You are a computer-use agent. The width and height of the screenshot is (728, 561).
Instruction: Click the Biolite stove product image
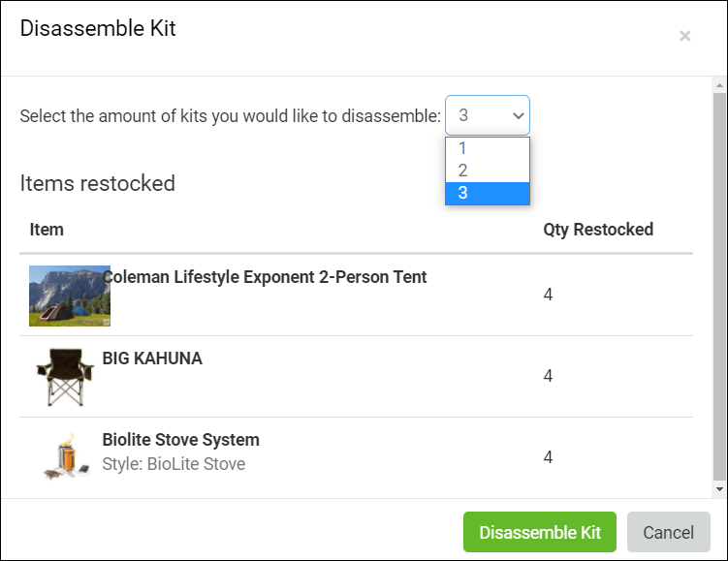click(x=65, y=456)
